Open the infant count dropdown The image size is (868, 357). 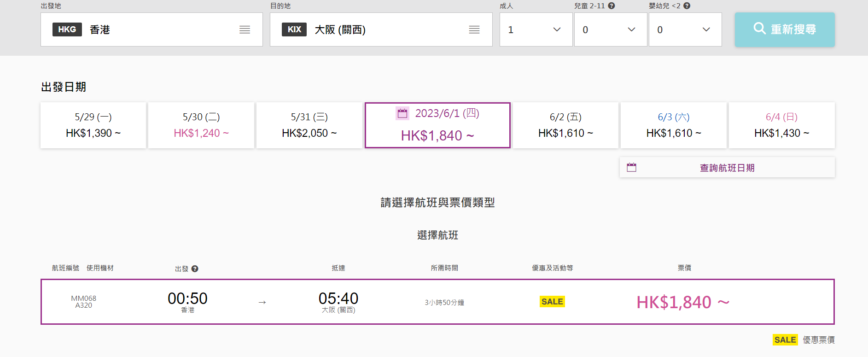point(685,30)
